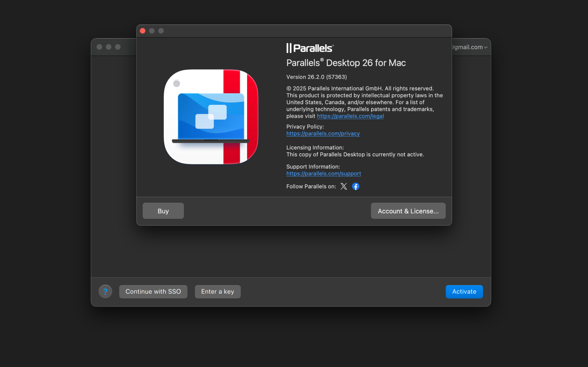Open the Parallels Facebook page icon
Viewport: 588px width, 367px height.
point(355,187)
